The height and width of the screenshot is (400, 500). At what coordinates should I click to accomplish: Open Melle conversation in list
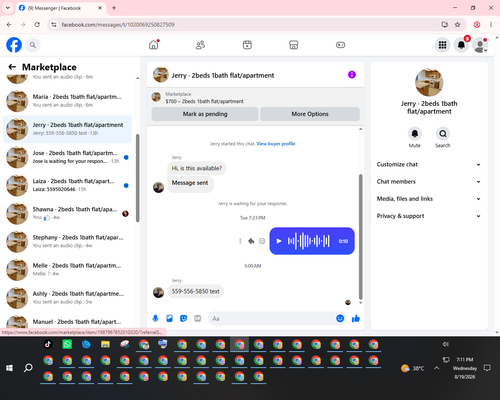coord(67,270)
